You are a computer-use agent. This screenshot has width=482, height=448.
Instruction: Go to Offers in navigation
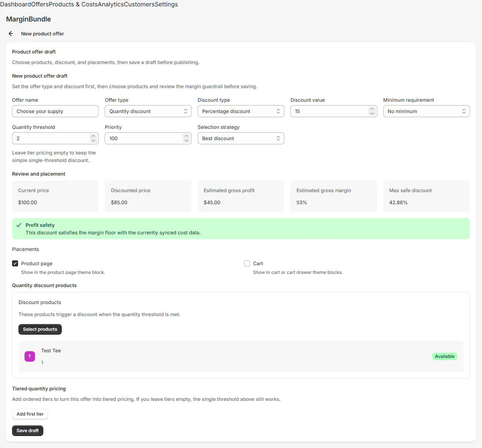(x=40, y=5)
